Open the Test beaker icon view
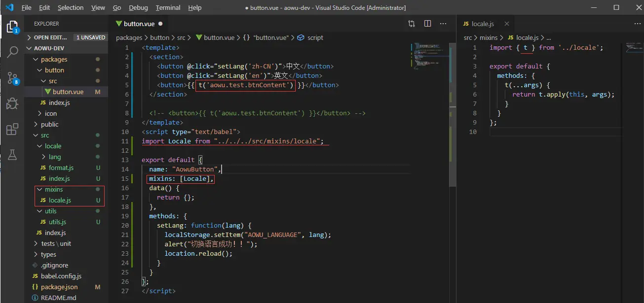This screenshot has width=644, height=303. click(12, 155)
